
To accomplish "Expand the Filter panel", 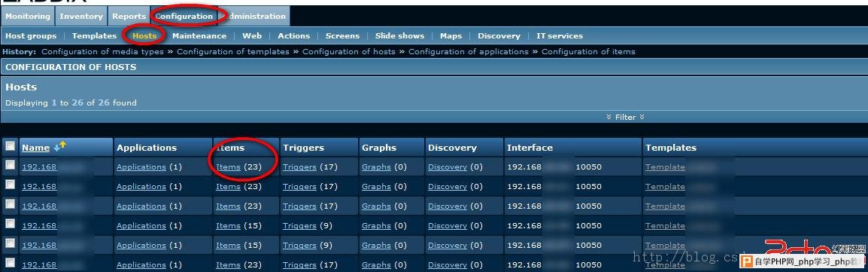I will pyautogui.click(x=626, y=117).
